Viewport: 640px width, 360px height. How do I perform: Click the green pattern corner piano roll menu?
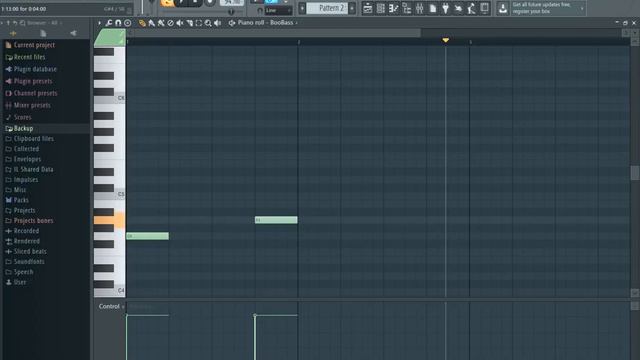point(110,38)
